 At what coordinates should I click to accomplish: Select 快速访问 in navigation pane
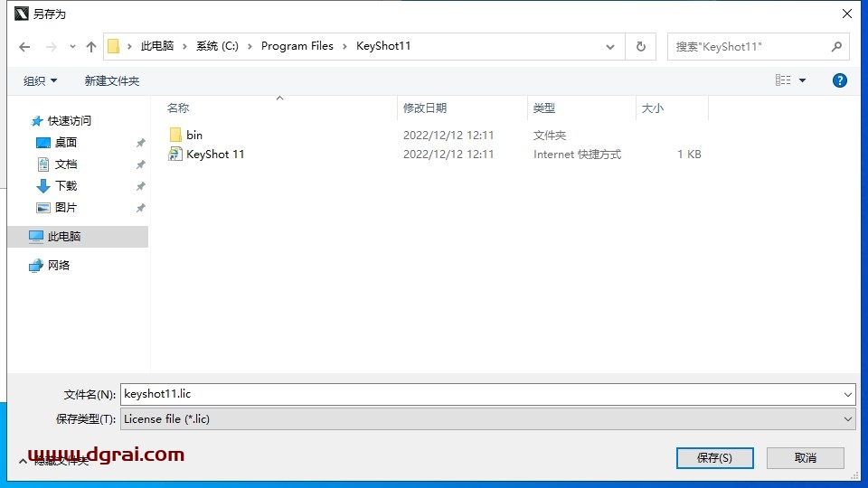[x=70, y=120]
